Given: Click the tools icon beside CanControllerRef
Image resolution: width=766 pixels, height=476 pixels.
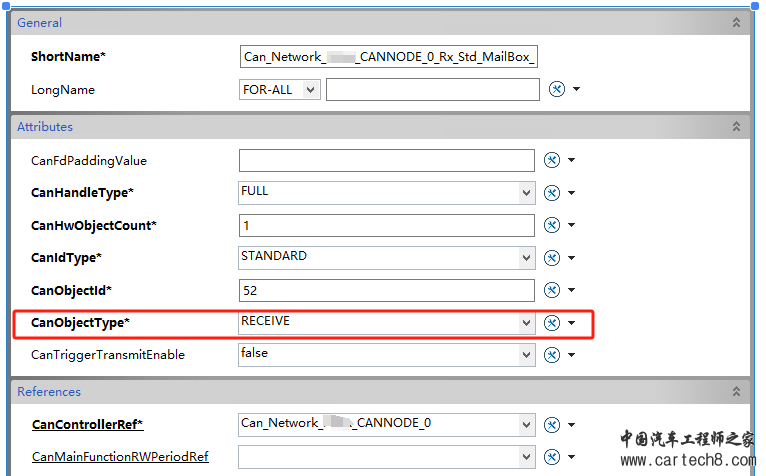Looking at the screenshot, I should (551, 424).
